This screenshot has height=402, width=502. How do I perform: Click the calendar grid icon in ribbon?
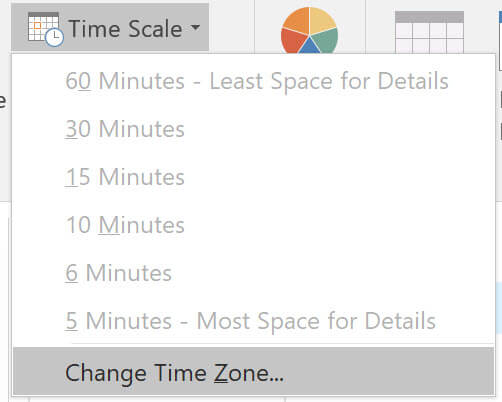[x=429, y=32]
